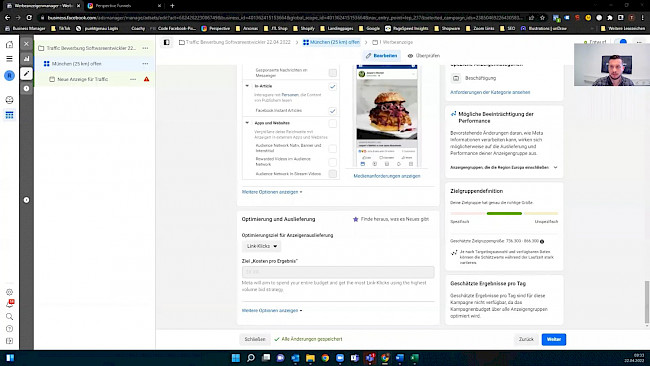Open taskbar search magnifier
Image resolution: width=650 pixels, height=366 pixels.
tap(250, 358)
